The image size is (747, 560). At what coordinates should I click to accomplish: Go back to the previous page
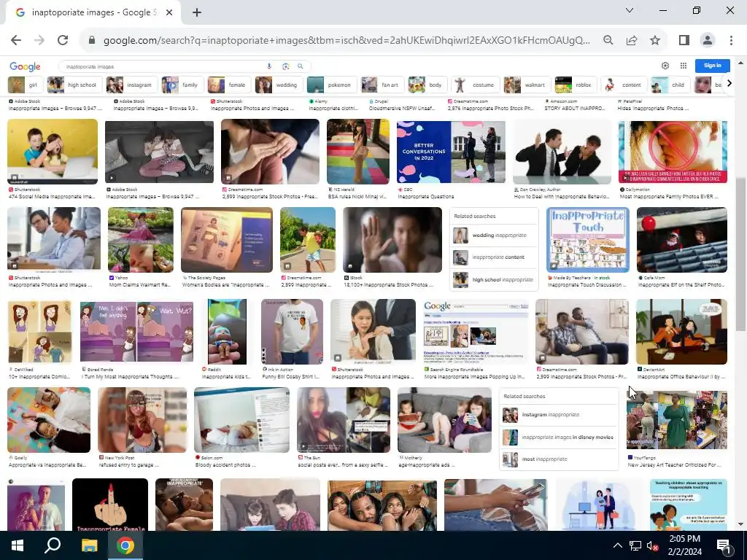[x=16, y=40]
